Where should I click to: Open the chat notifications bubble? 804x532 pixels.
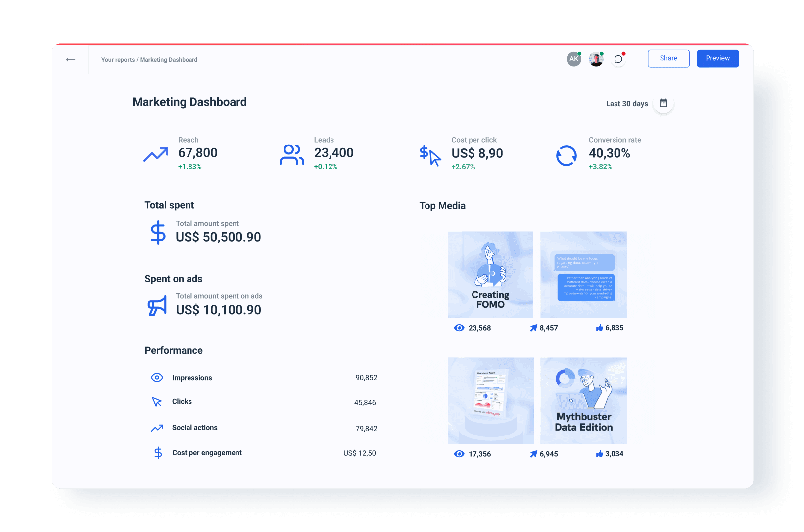click(x=617, y=59)
